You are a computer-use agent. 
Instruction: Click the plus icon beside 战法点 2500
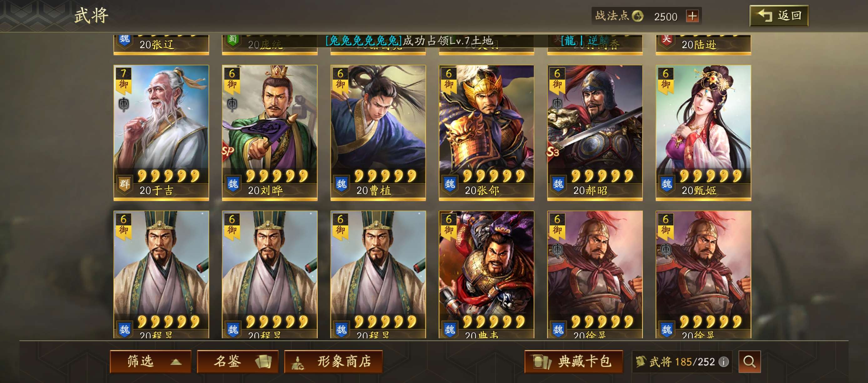coord(693,16)
